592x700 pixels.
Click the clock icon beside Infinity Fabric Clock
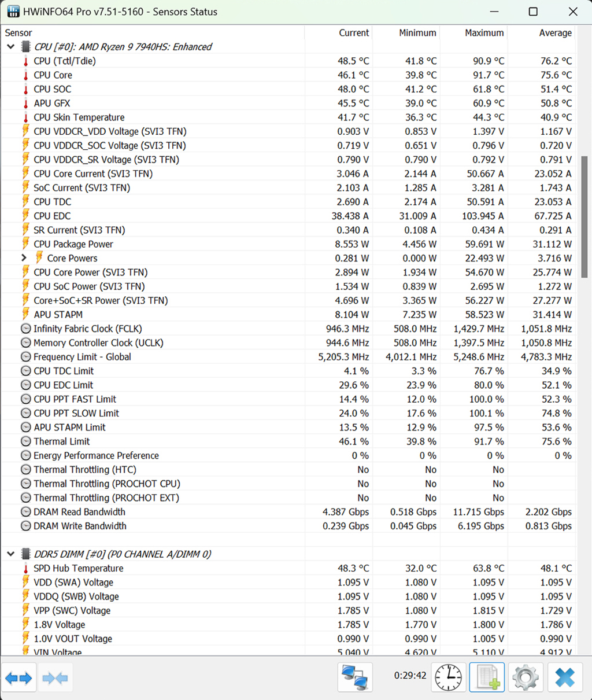[25, 329]
